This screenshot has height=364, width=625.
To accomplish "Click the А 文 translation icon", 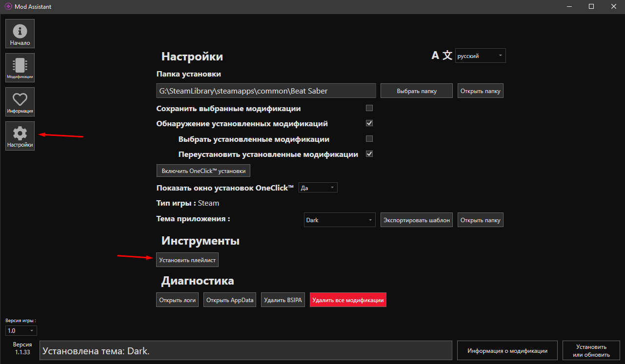I will 441,55.
